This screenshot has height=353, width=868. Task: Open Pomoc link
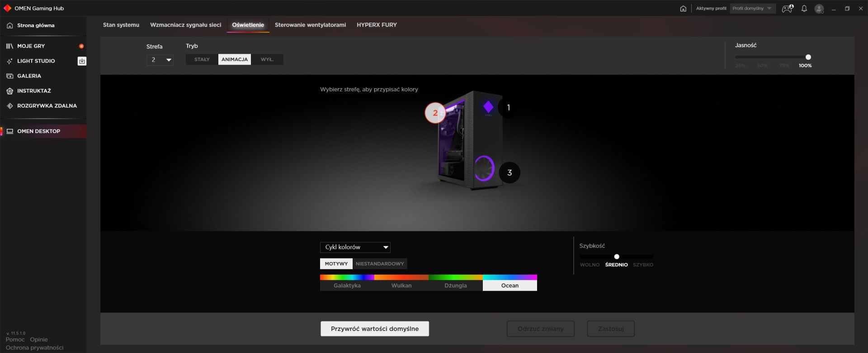[15, 339]
